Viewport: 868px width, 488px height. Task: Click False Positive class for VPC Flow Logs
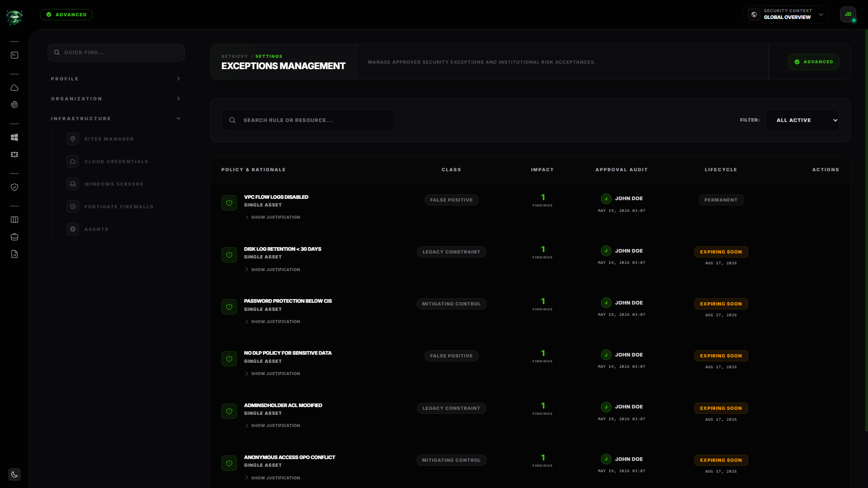451,200
